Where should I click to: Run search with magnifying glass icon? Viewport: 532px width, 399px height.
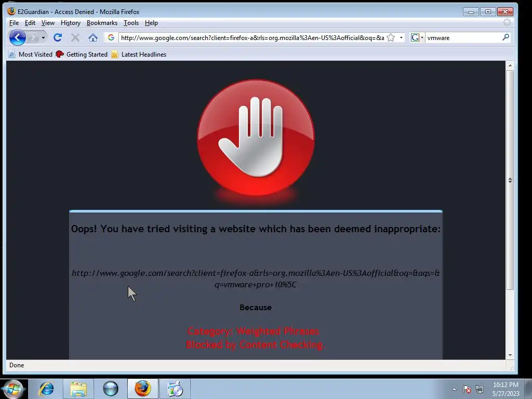click(506, 37)
